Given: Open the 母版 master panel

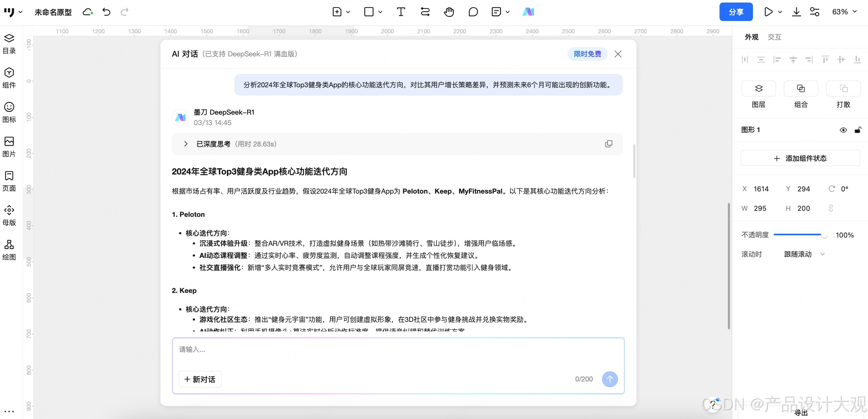Looking at the screenshot, I should (x=9, y=216).
